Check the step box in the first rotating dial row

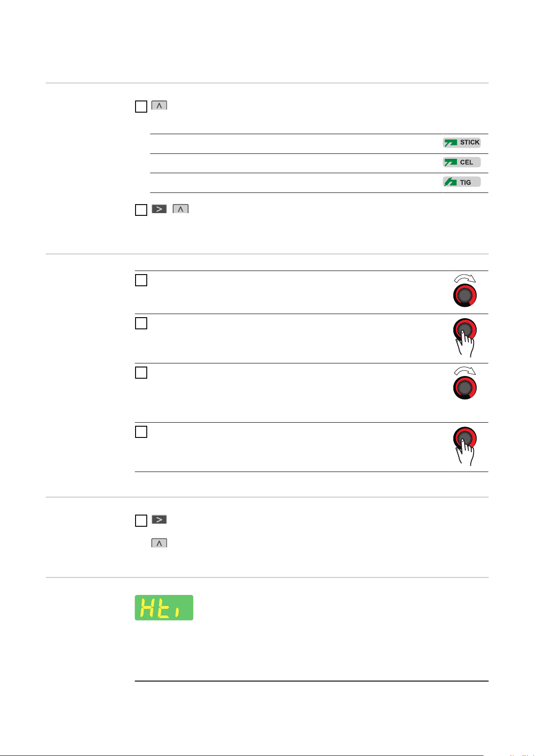pos(141,280)
